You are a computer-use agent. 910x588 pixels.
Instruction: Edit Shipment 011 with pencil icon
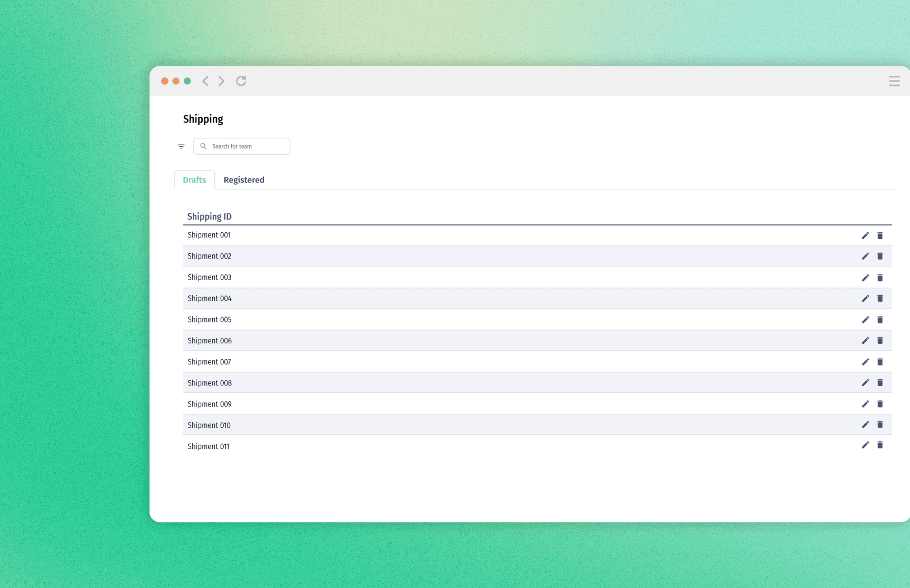point(865,445)
